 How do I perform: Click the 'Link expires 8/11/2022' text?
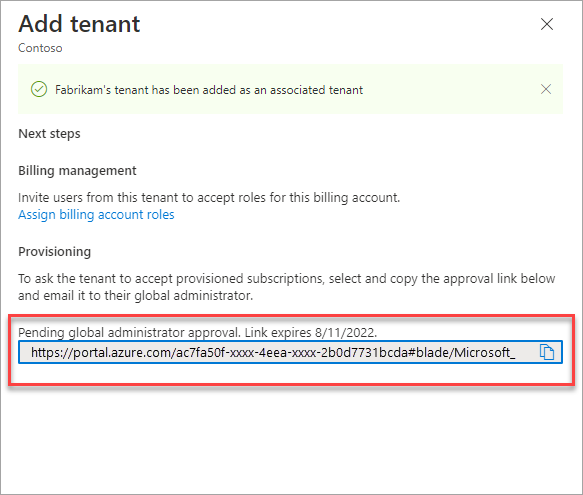[x=310, y=332]
